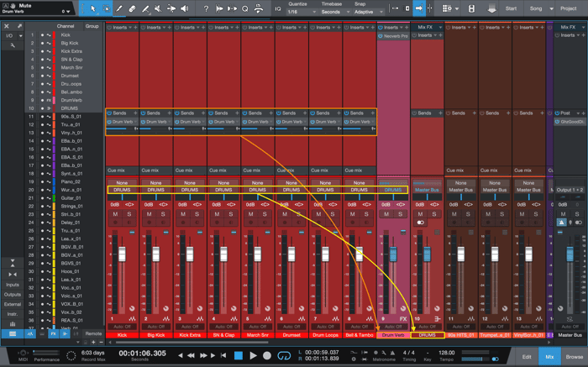This screenshot has width=588, height=367.
Task: Open the Browse panel
Action: pyautogui.click(x=574, y=357)
